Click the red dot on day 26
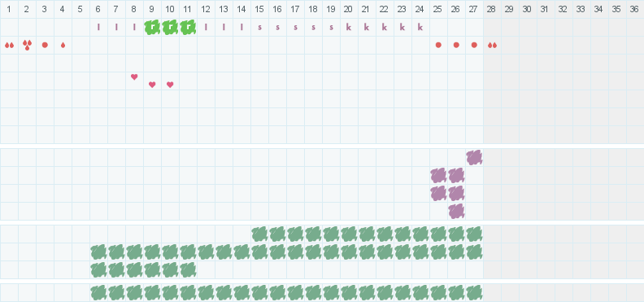Viewport: 644px width, 302px height. click(x=456, y=46)
